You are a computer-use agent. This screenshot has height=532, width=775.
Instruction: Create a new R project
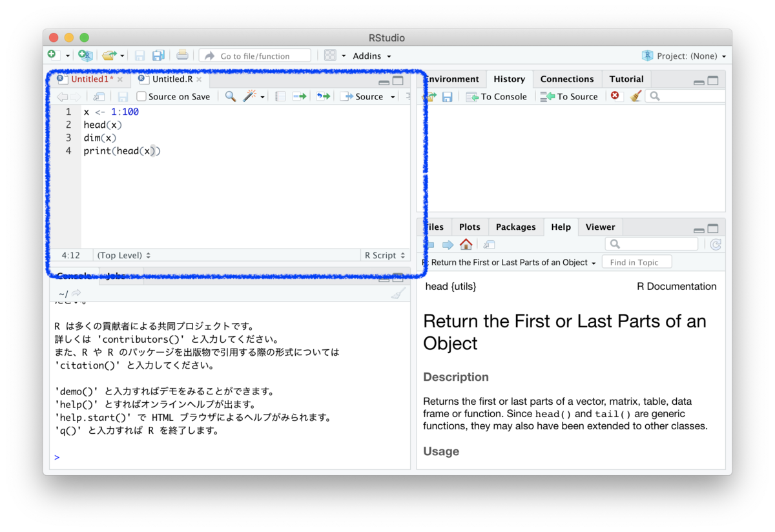click(85, 56)
